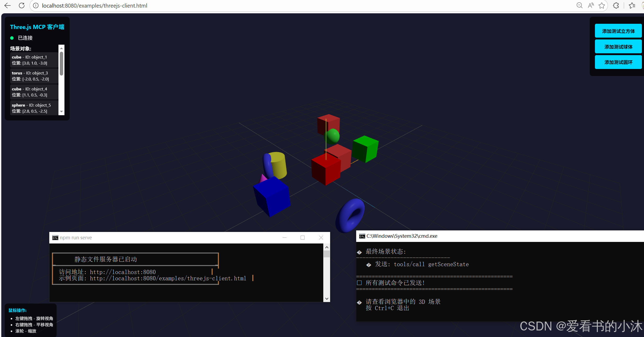The width and height of the screenshot is (644, 337).
Task: Click the browser back arrow icon
Action: [8, 5]
